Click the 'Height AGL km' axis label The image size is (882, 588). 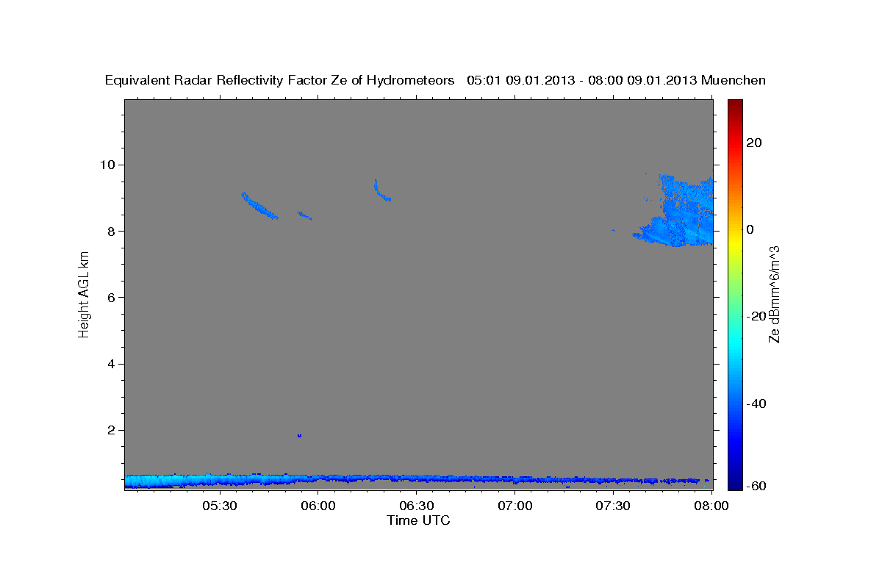tap(84, 295)
